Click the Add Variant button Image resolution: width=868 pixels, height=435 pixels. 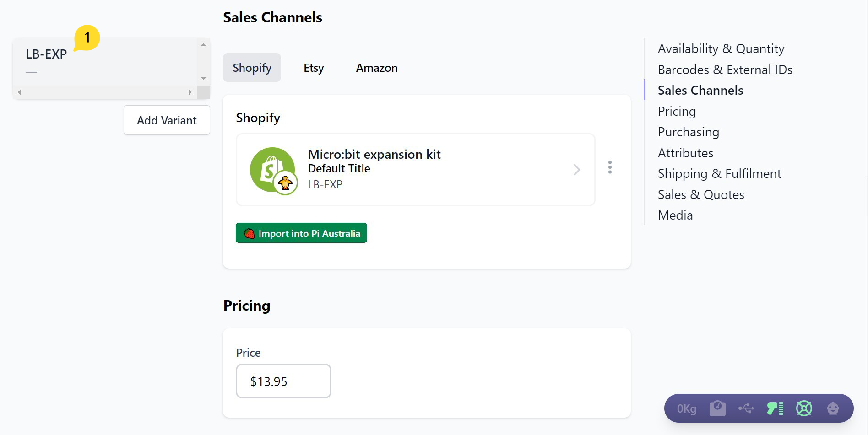pyautogui.click(x=167, y=120)
